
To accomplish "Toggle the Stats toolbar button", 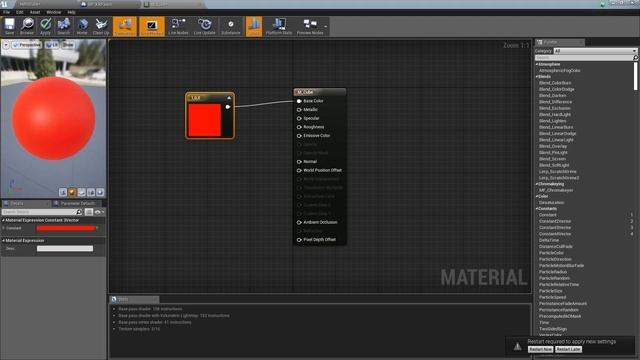I will point(254,26).
